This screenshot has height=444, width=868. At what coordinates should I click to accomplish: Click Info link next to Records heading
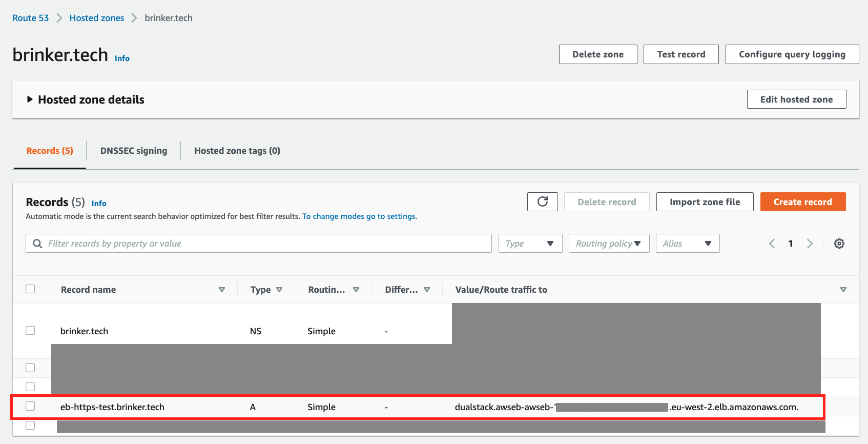coord(99,204)
